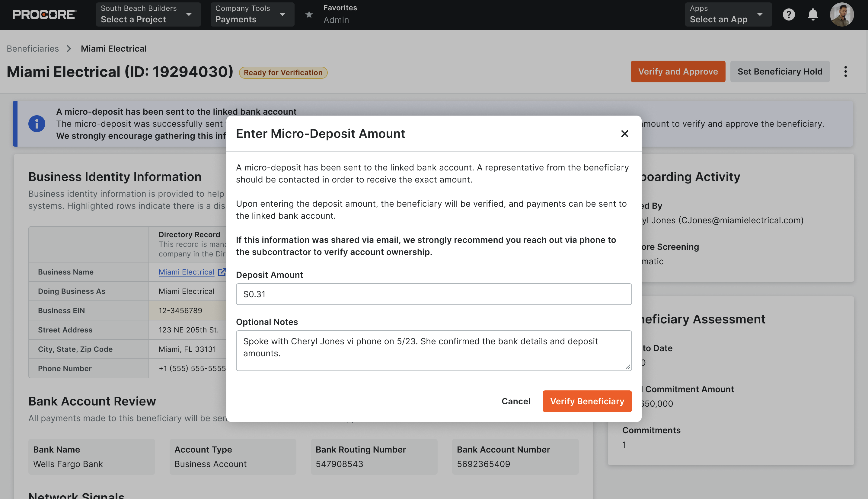Click into the Optional Notes text area
This screenshot has width=868, height=499.
433,350
